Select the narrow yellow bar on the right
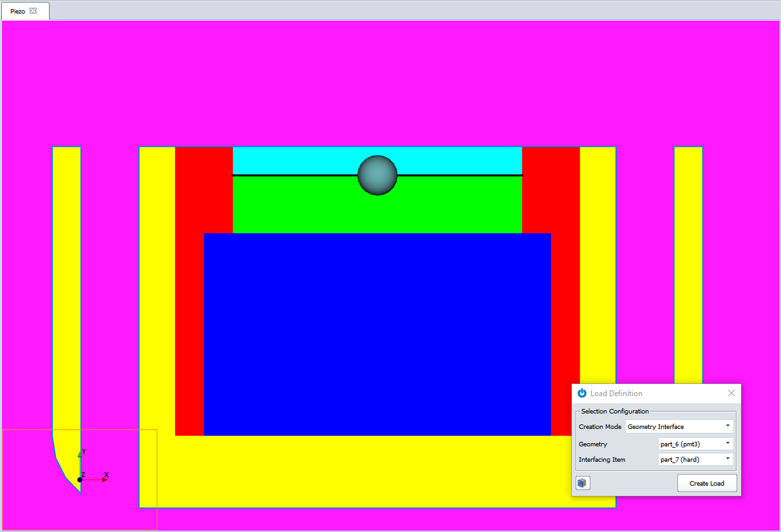This screenshot has height=532, width=781. click(688, 265)
